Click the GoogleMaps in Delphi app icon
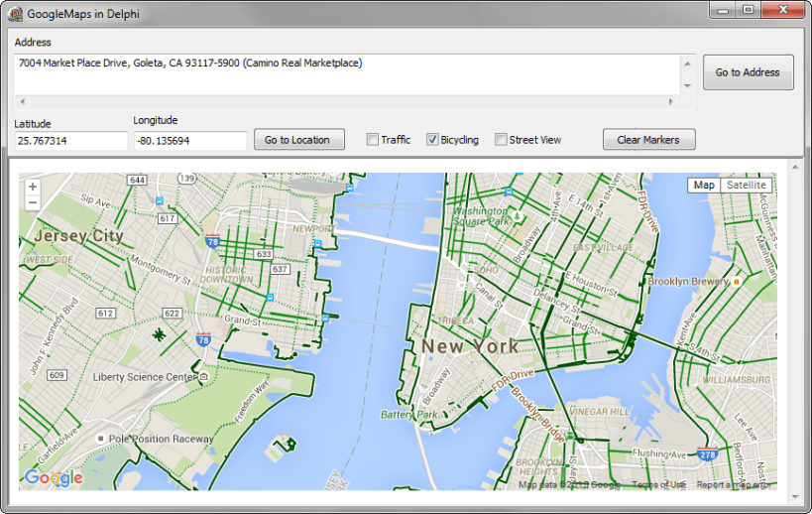 coord(15,14)
